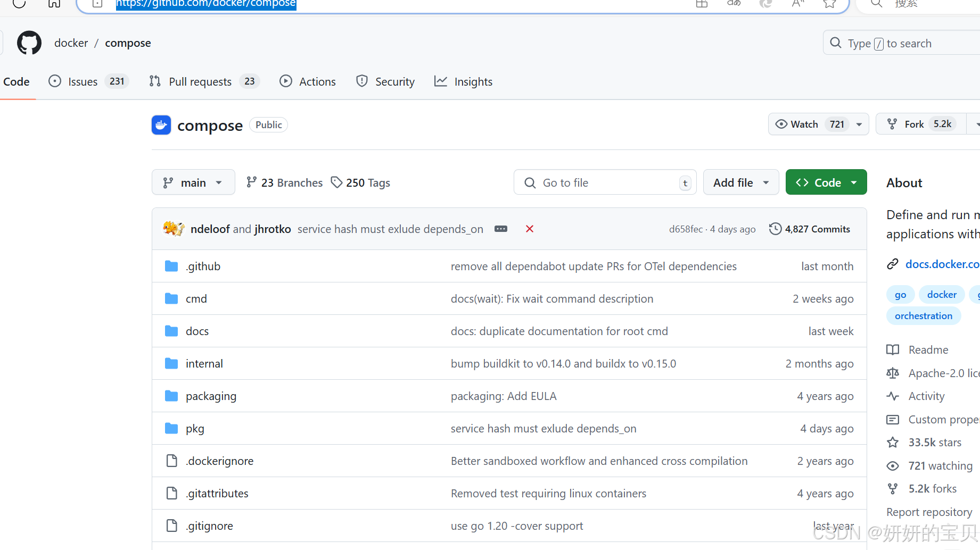This screenshot has width=980, height=550.
Task: Open the docs folder
Action: [x=197, y=331]
